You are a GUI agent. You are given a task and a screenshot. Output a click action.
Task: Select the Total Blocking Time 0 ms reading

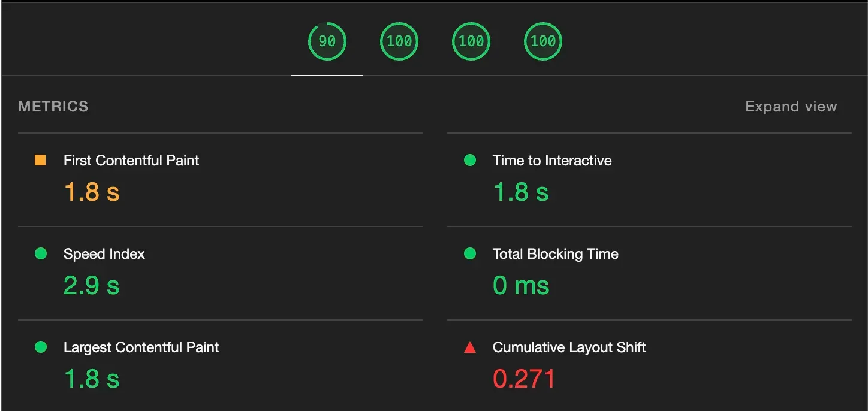point(522,285)
